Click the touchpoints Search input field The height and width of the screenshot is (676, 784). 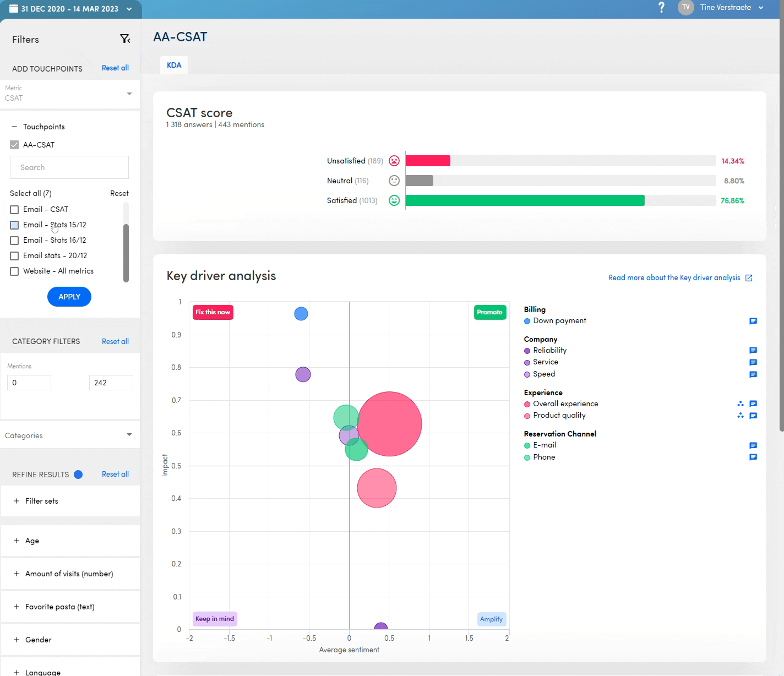pos(69,167)
